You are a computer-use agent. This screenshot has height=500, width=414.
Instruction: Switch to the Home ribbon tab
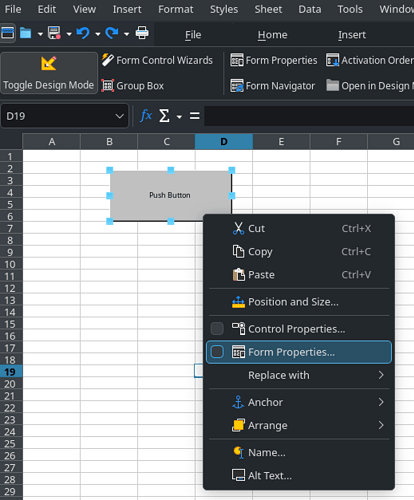[x=272, y=35]
